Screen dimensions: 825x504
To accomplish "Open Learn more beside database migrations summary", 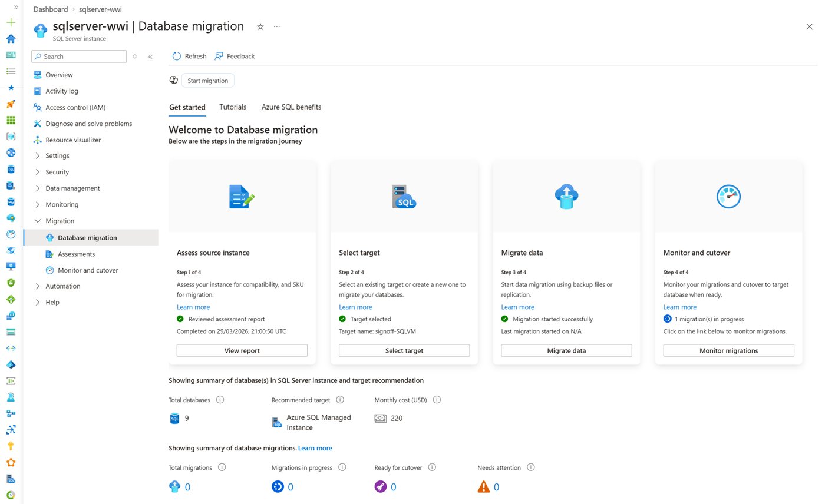I will pyautogui.click(x=315, y=448).
